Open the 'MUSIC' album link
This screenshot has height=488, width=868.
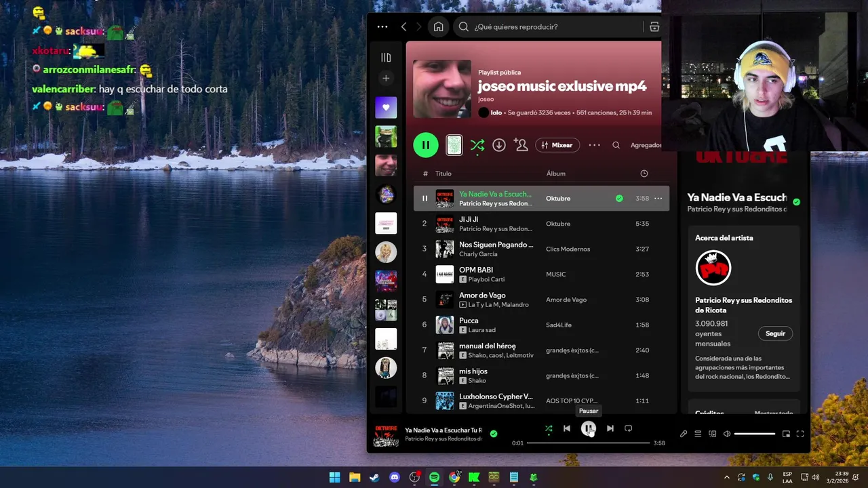tap(556, 274)
